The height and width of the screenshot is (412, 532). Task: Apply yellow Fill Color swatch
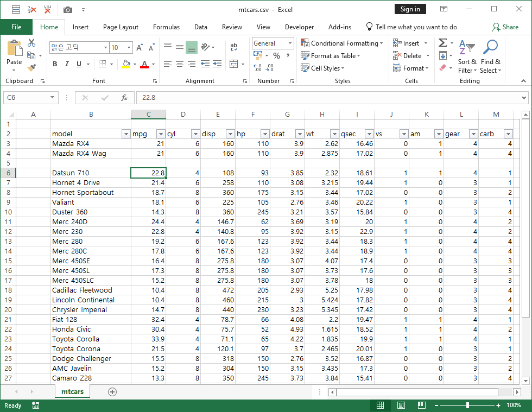point(126,64)
